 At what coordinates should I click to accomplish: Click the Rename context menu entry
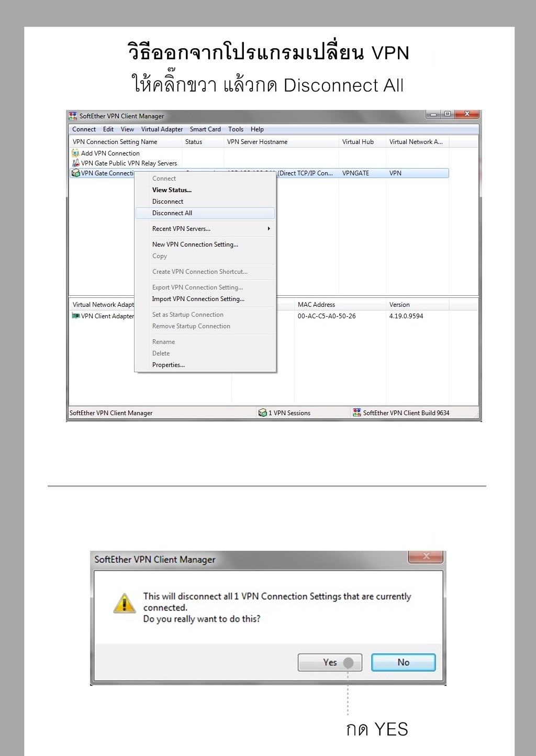[x=205, y=342]
